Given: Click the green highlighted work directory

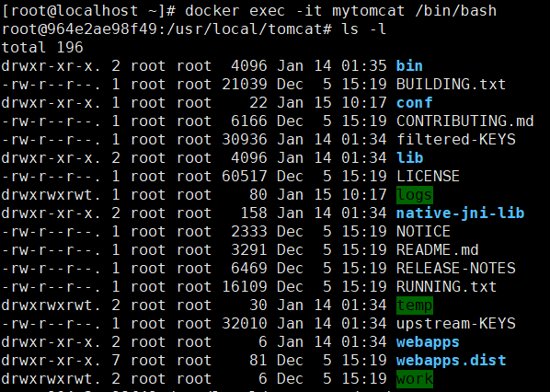Looking at the screenshot, I should [415, 379].
